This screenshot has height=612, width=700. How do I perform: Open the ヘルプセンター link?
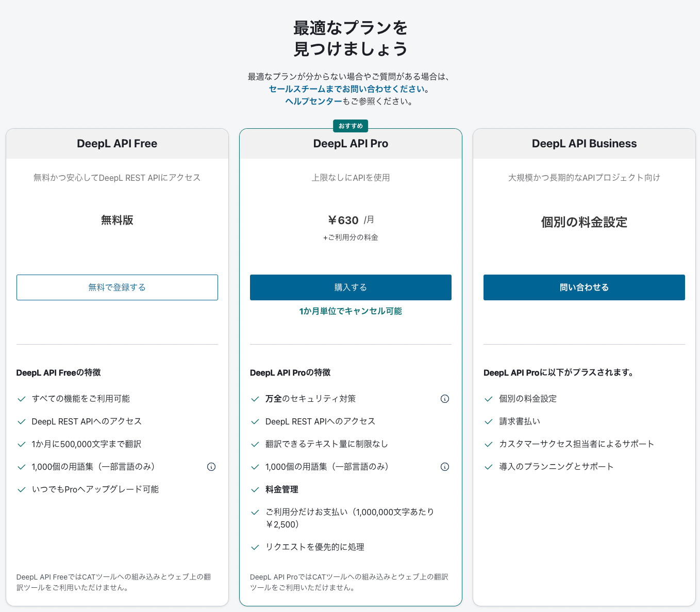[x=313, y=101]
